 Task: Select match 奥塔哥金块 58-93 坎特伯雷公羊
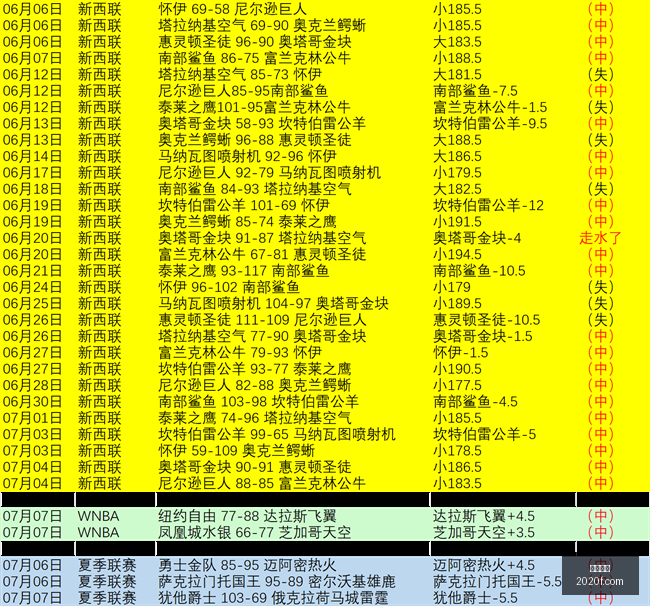click(262, 124)
